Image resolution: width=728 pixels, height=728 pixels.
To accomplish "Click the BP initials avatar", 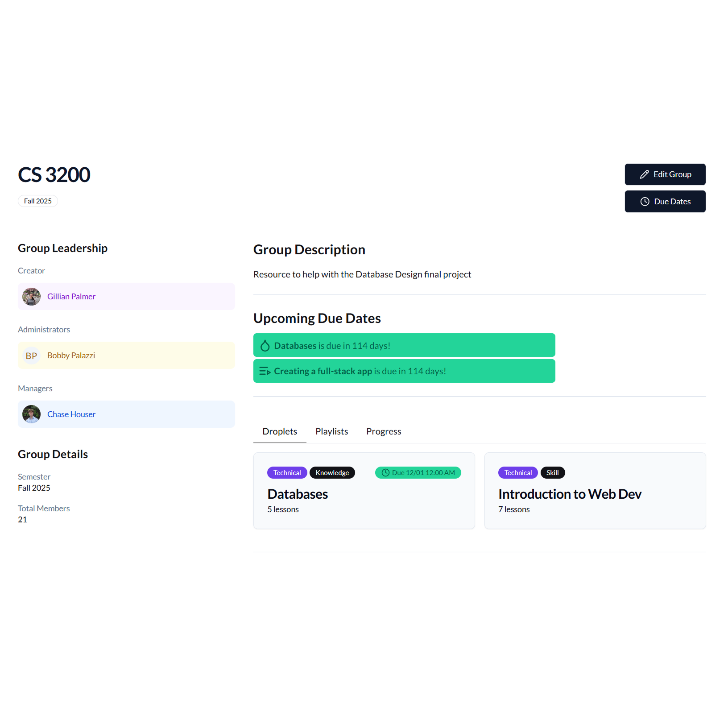I will (x=32, y=356).
